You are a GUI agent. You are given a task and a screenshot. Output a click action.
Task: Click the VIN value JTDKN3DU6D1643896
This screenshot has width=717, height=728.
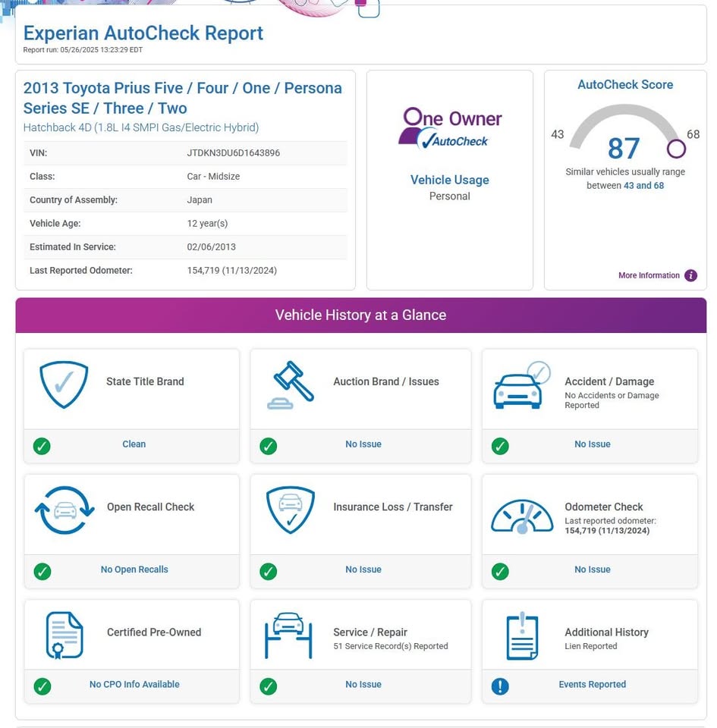233,152
